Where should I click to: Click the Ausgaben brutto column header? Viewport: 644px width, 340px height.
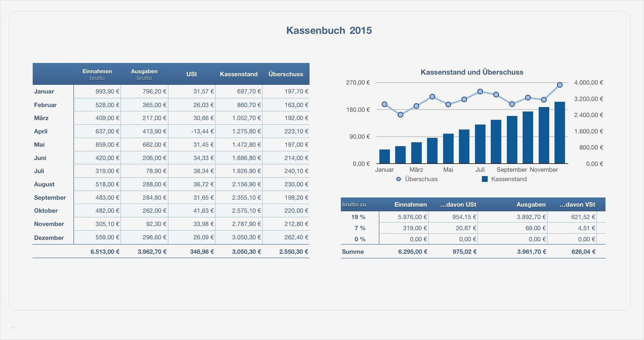point(144,74)
